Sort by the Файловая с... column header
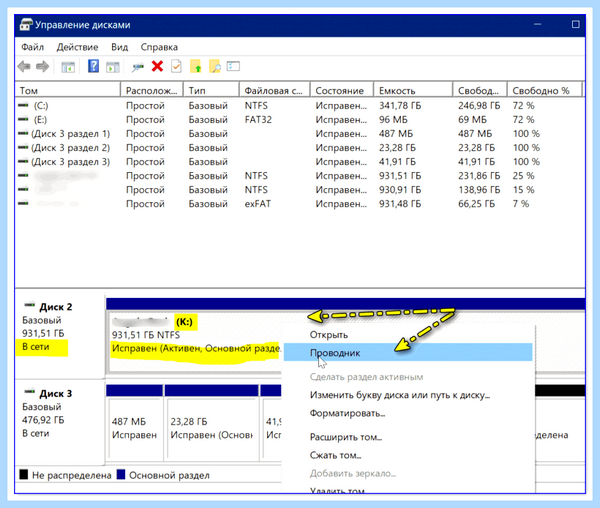The height and width of the screenshot is (508, 600). coord(274,91)
